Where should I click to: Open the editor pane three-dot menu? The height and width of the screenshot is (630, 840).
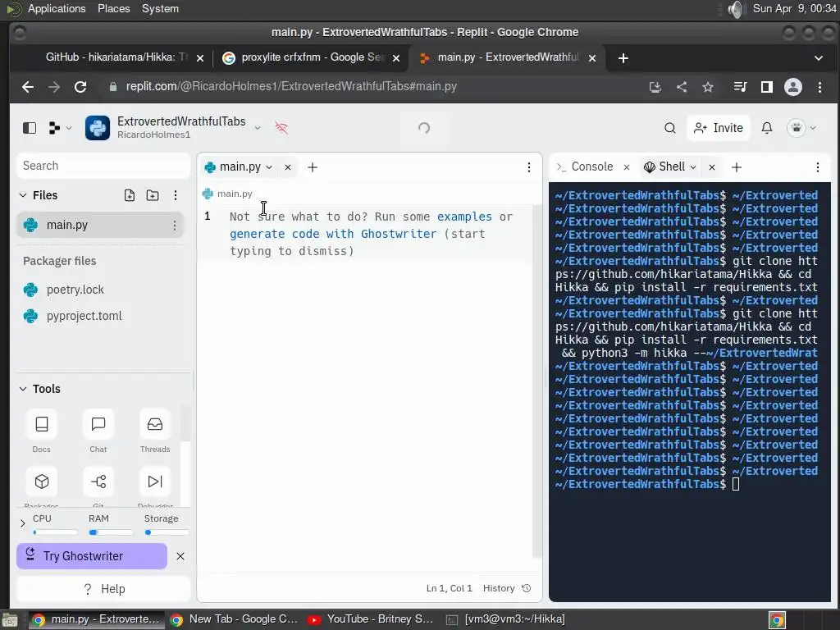click(529, 167)
